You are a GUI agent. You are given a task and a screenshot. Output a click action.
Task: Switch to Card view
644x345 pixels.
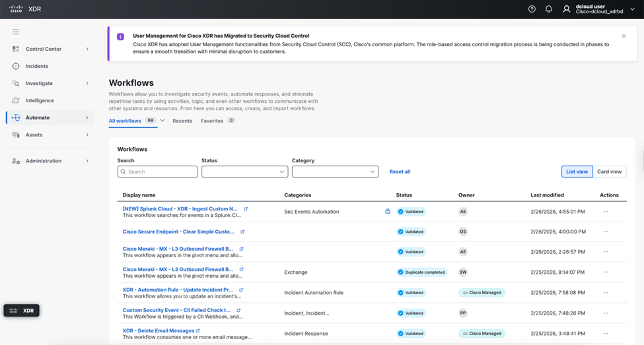point(609,172)
